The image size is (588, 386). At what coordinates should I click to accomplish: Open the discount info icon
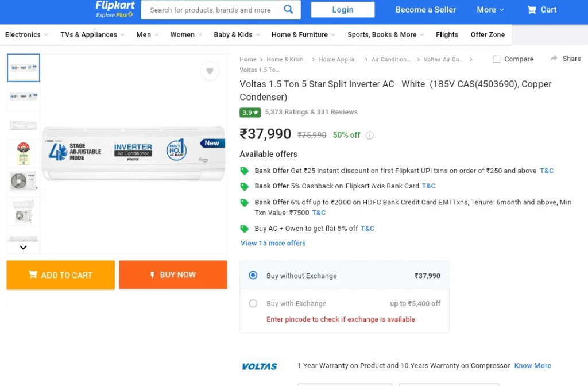[369, 136]
